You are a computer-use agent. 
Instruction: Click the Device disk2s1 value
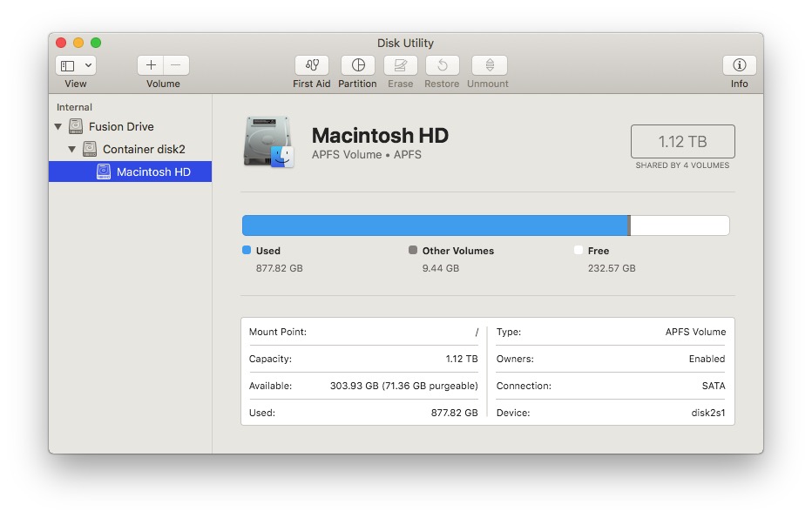pos(708,413)
